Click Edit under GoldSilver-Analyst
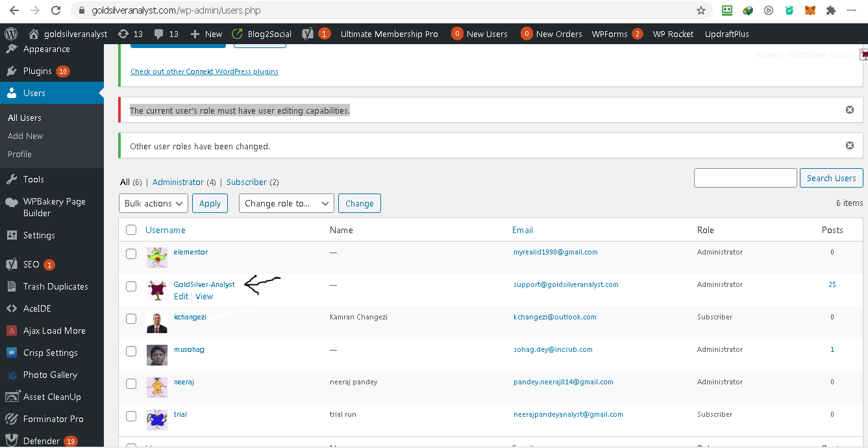Image resolution: width=868 pixels, height=448 pixels. (x=181, y=296)
